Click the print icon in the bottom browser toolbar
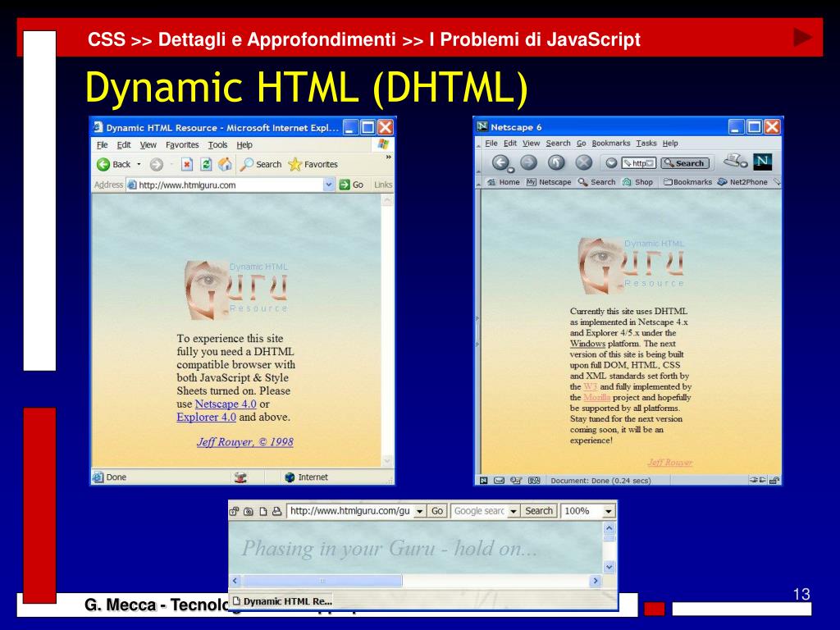 click(277, 512)
